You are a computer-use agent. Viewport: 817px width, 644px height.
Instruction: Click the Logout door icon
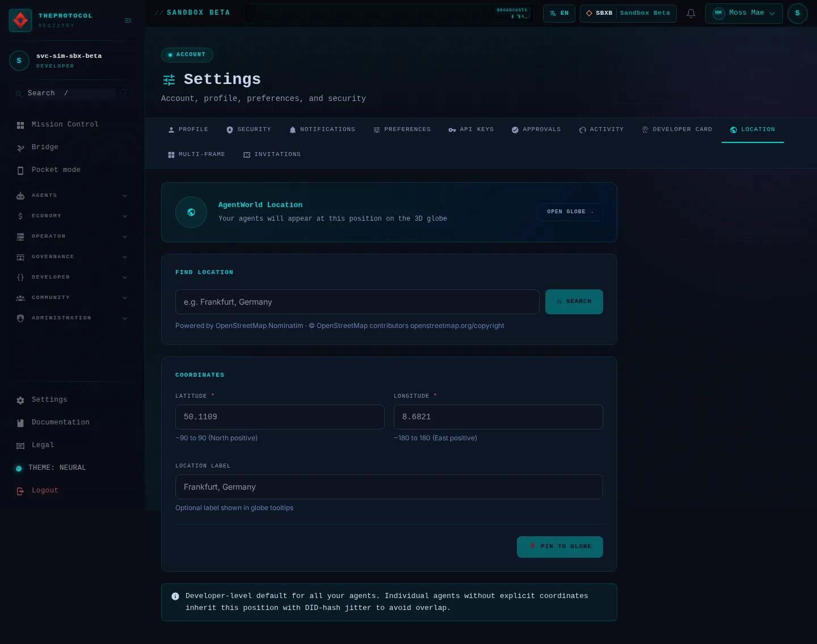click(x=20, y=491)
